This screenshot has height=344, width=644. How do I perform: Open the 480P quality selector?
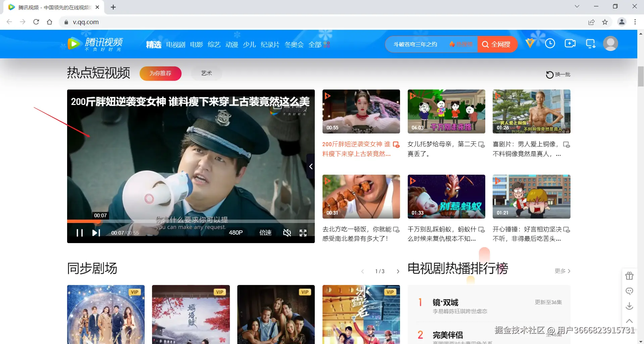pyautogui.click(x=236, y=233)
